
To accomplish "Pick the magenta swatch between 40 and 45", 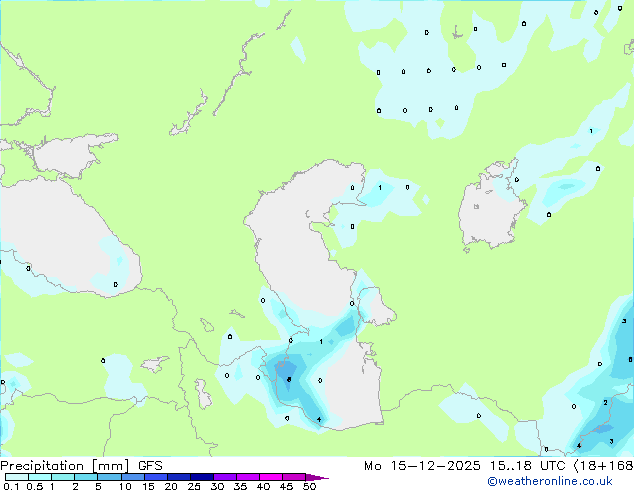I will (271, 477).
